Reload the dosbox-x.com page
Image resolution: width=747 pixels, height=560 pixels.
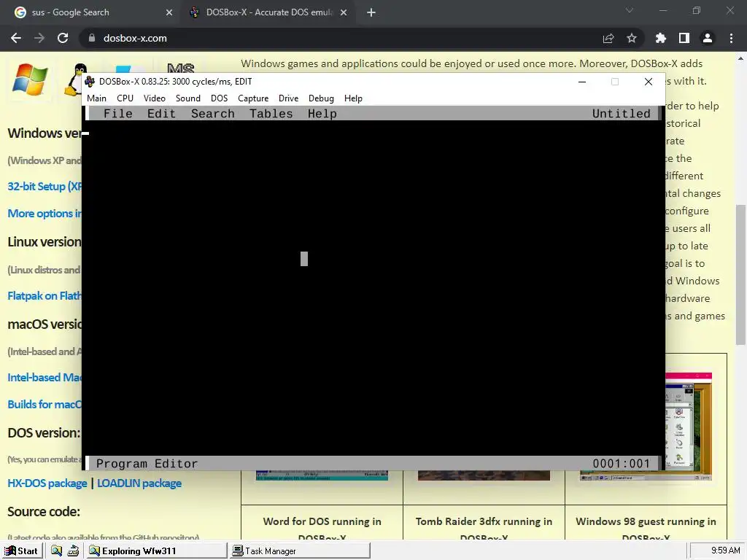(x=63, y=38)
